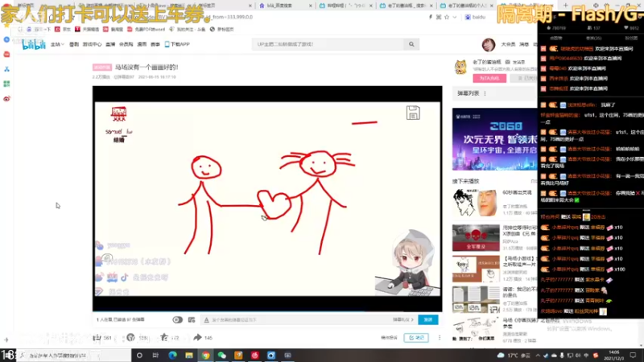Click the coin icon below video

[130, 337]
